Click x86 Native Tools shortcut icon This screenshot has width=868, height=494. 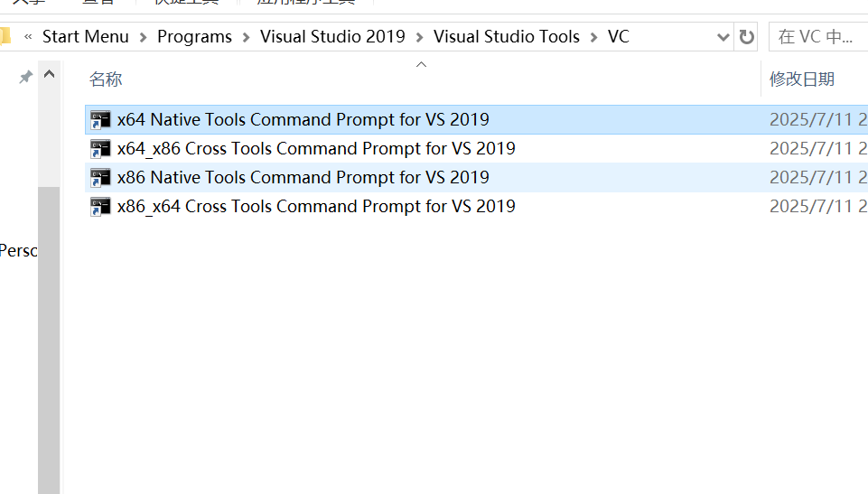100,178
